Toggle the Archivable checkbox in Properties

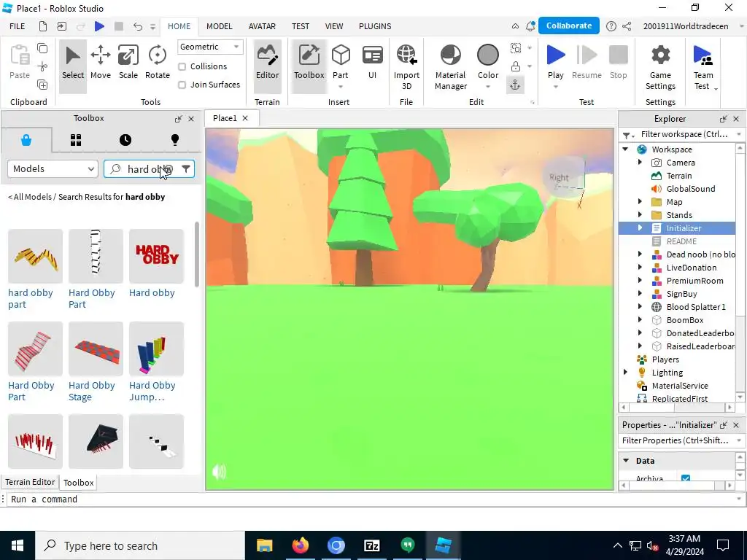(686, 478)
